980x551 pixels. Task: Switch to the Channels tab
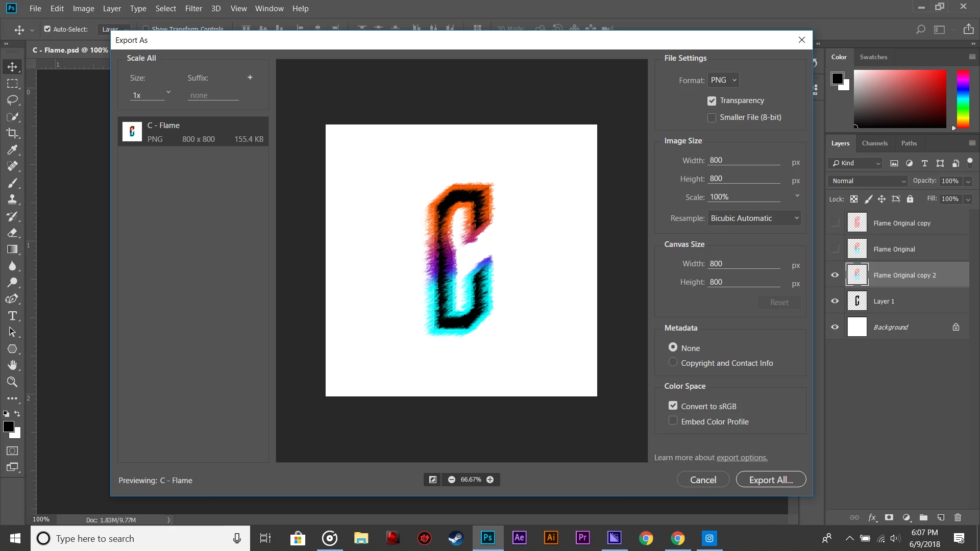[x=874, y=143]
